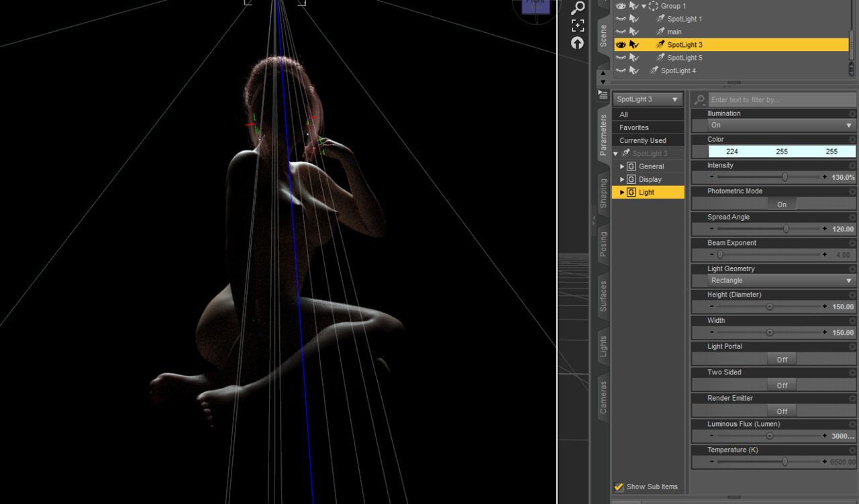Click the Beam Exponent slider handle
This screenshot has height=504, width=859.
pyautogui.click(x=720, y=255)
